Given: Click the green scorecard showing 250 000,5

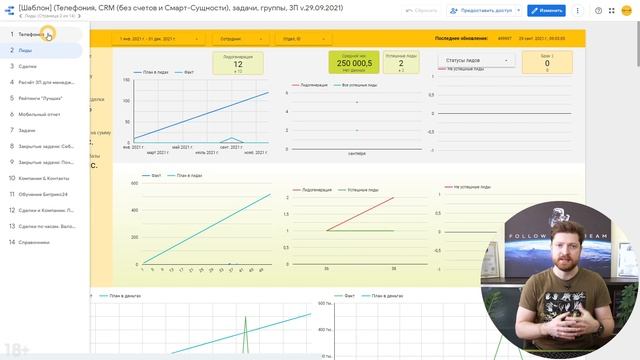Looking at the screenshot, I should point(354,62).
